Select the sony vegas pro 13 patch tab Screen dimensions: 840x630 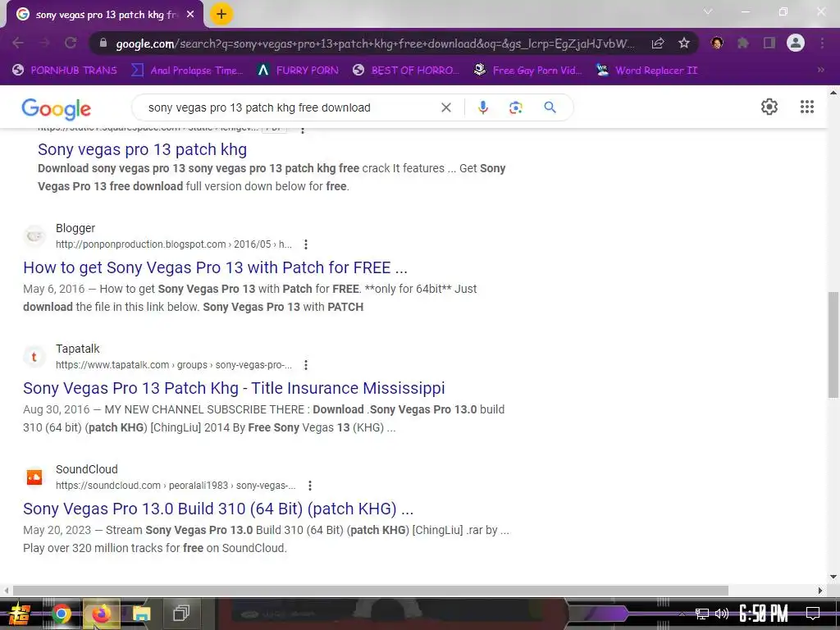tap(104, 15)
